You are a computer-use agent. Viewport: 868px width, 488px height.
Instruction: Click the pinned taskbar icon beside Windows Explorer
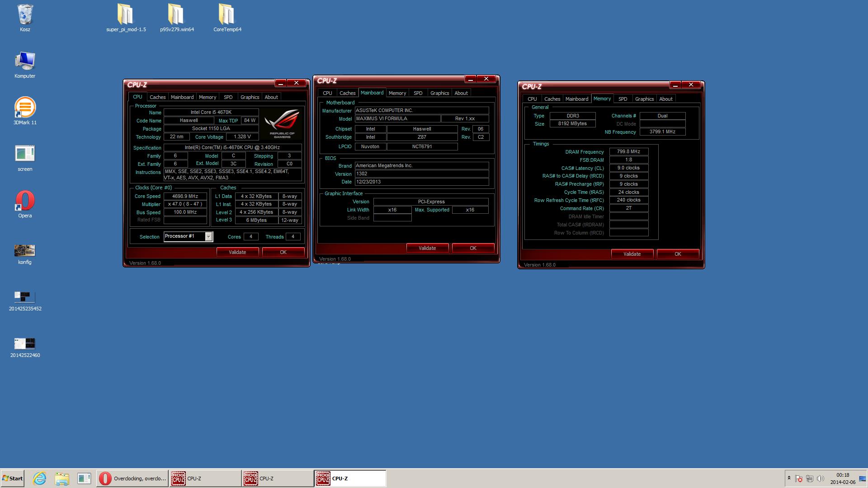pyautogui.click(x=84, y=478)
